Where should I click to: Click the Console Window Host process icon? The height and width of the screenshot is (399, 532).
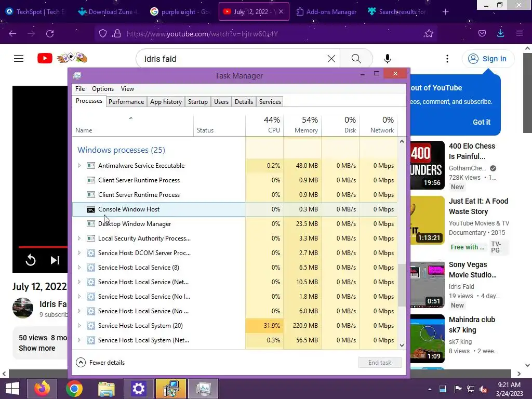[x=90, y=210]
